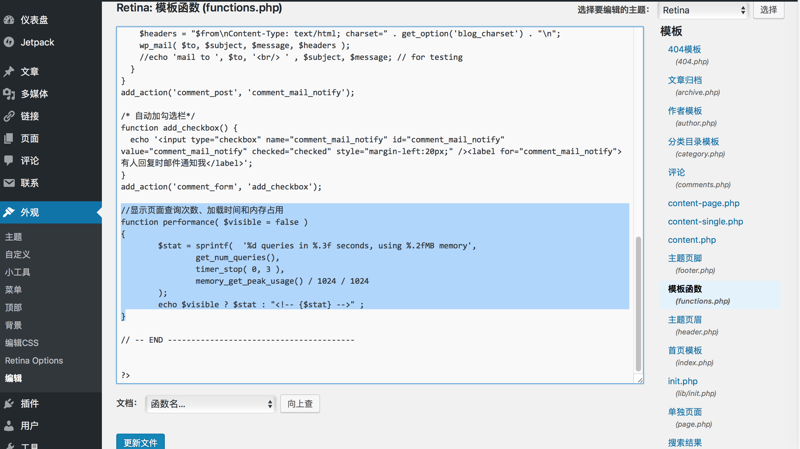Open the init.php file
This screenshot has width=800, height=449.
coord(683,381)
